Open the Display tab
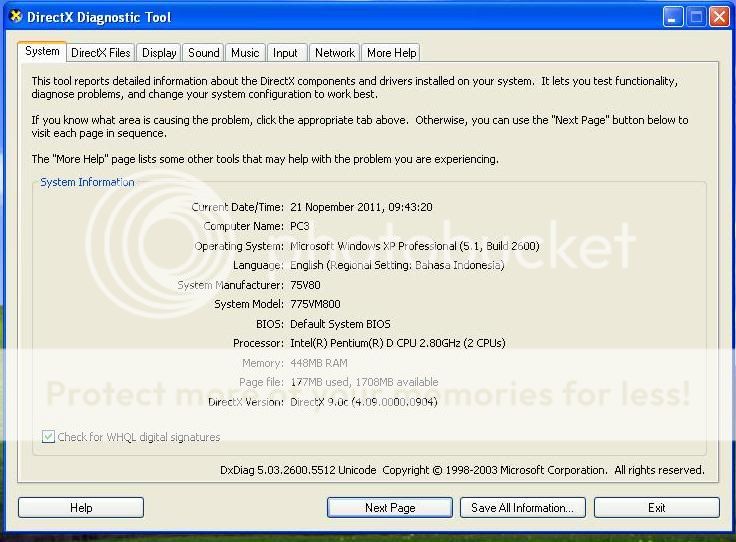The width and height of the screenshot is (736, 542). point(159,53)
